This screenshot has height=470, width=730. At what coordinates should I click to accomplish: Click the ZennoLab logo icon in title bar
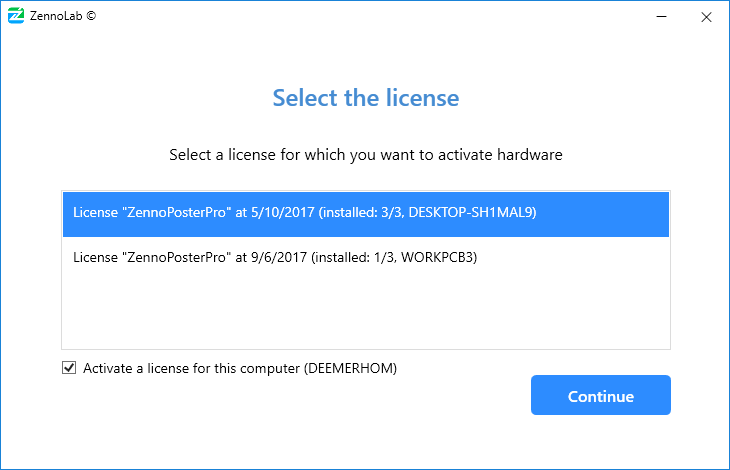click(x=16, y=15)
